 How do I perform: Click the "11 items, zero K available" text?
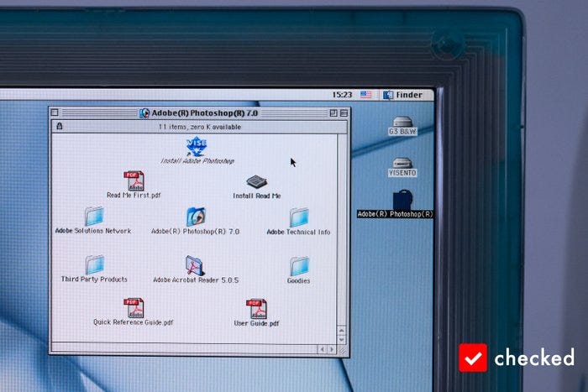[200, 127]
